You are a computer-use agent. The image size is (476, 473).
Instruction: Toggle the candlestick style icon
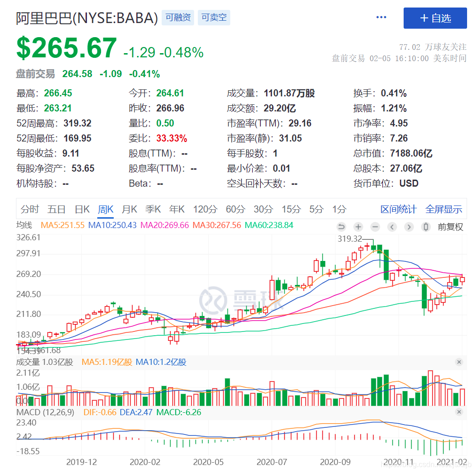point(426,227)
